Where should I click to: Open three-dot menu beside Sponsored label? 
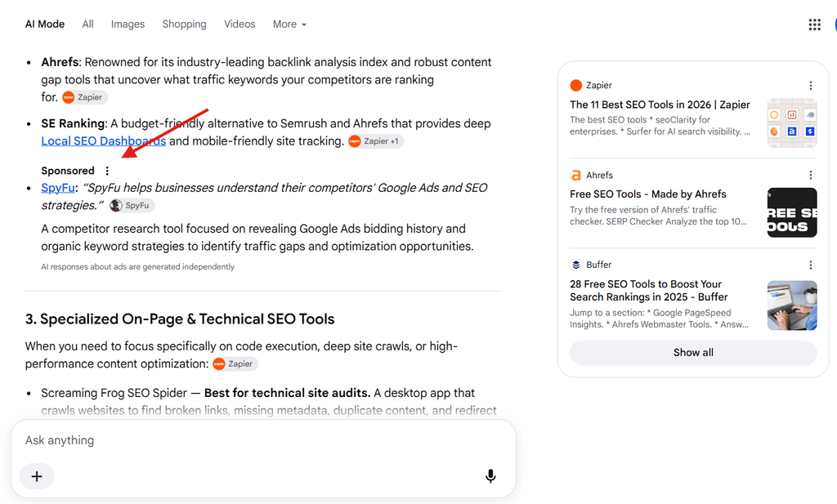(x=107, y=171)
